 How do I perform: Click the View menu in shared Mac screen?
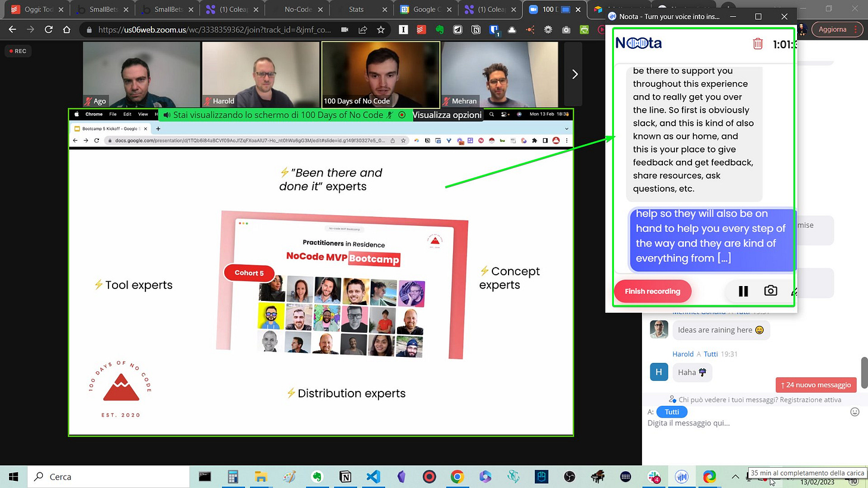[x=143, y=114]
